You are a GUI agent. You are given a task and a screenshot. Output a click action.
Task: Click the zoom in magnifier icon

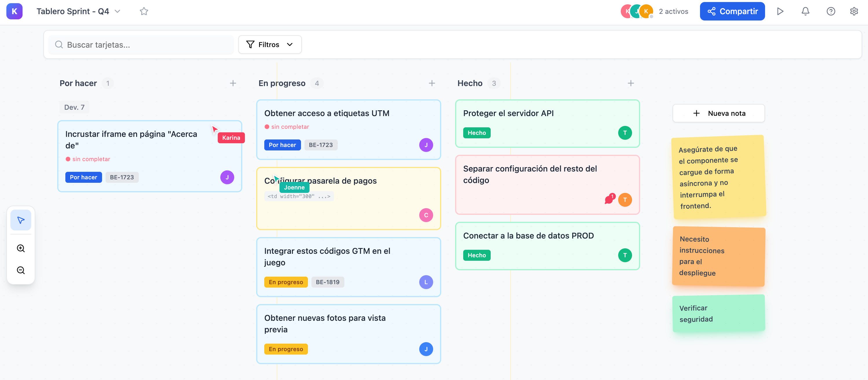[21, 248]
